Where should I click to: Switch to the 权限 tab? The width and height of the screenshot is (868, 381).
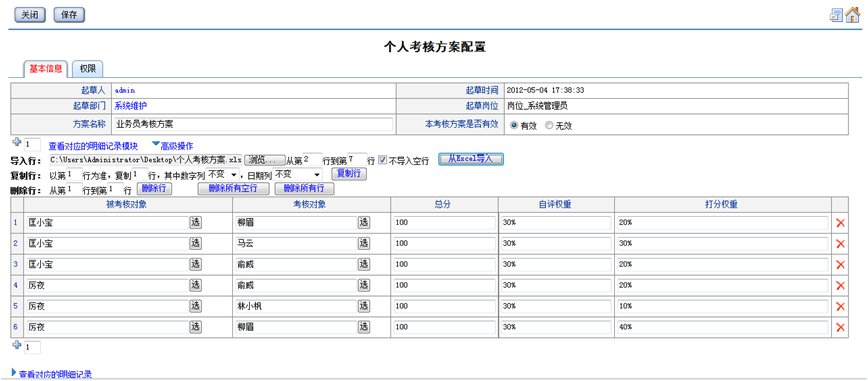(87, 69)
